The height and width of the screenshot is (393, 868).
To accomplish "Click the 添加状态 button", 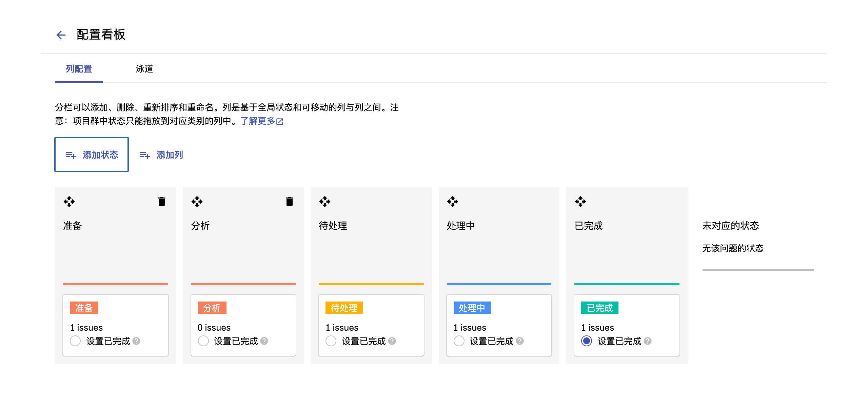I will (x=92, y=155).
